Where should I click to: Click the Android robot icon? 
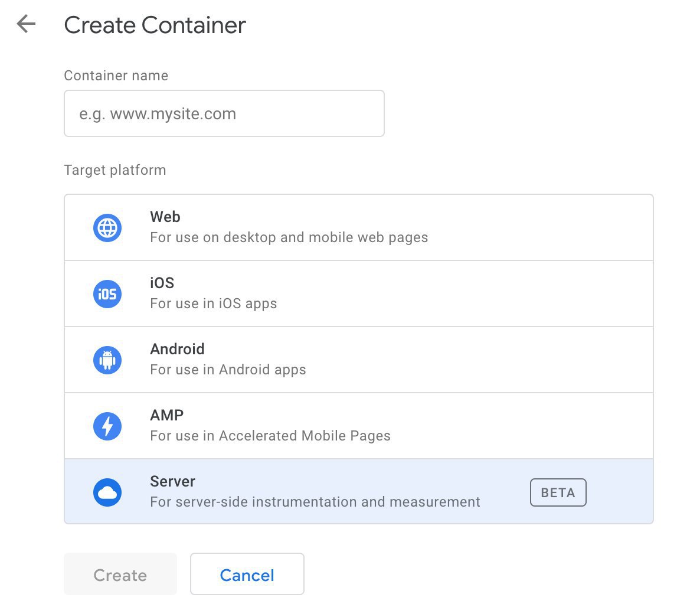tap(107, 360)
